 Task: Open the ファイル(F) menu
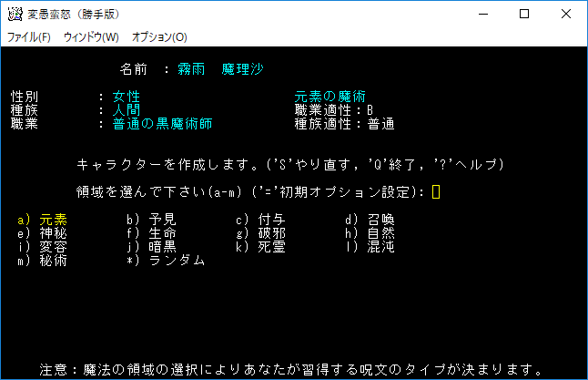pyautogui.click(x=29, y=37)
